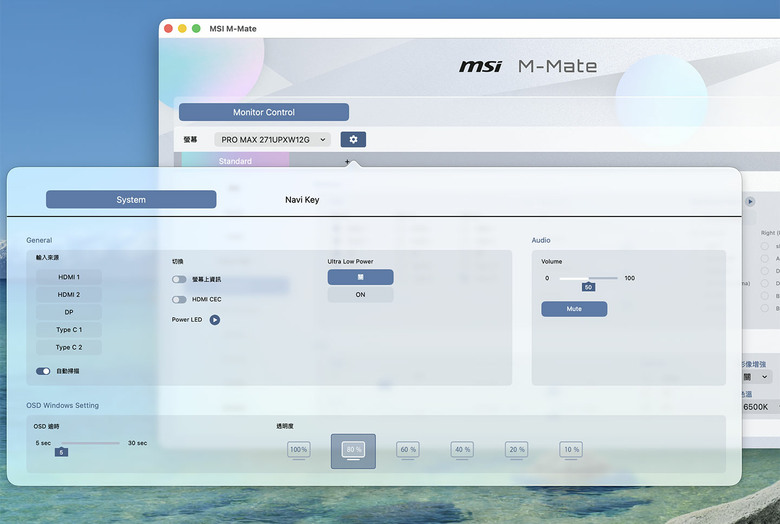Click the MSI M-Mate window title
This screenshot has height=524, width=780.
coord(233,29)
